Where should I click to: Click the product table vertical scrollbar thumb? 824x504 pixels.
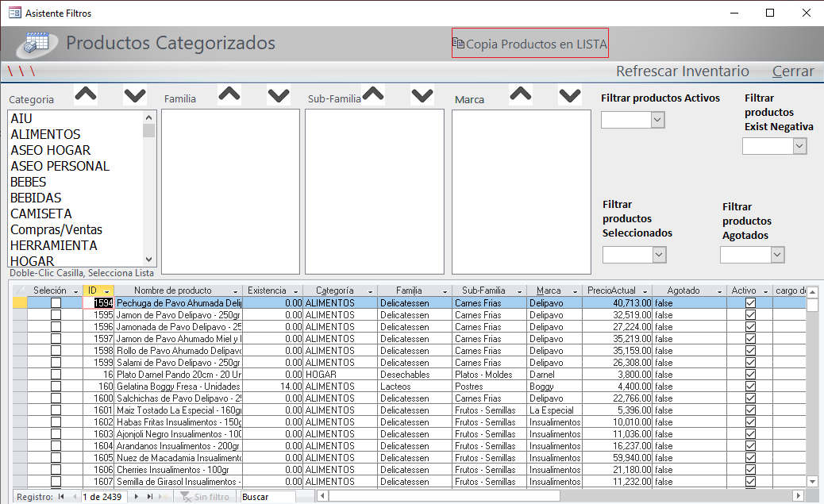(812, 304)
